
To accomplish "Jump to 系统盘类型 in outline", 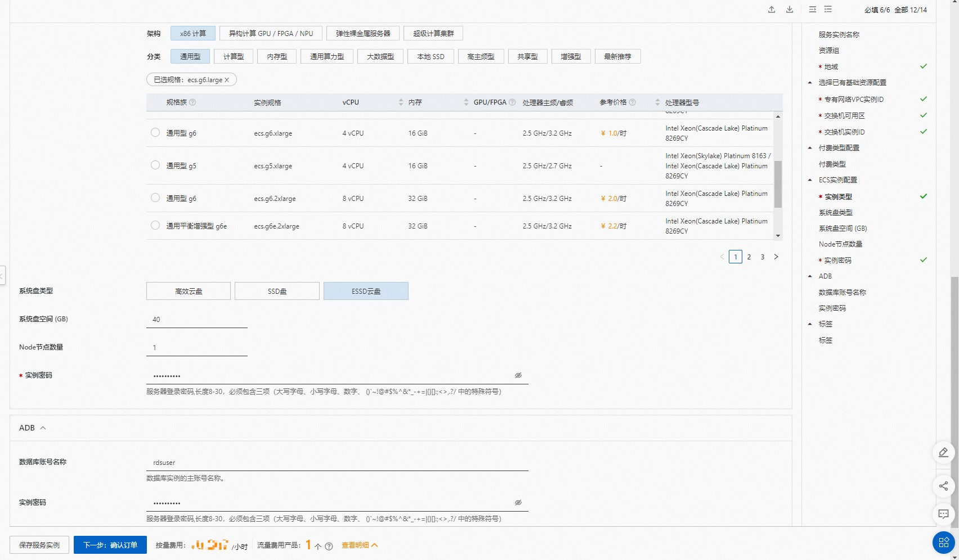I will pos(836,213).
